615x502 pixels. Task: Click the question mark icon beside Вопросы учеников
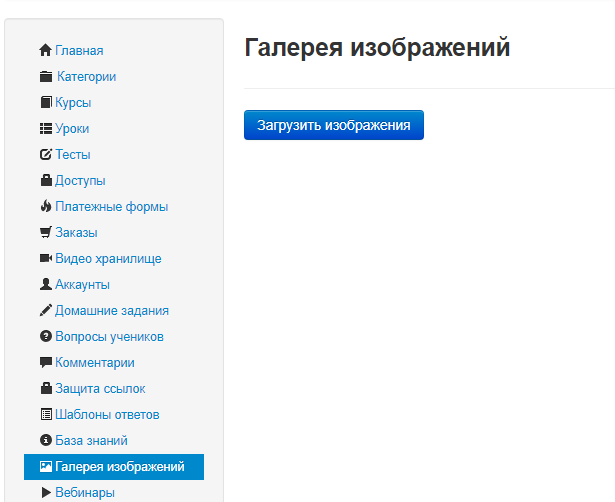pyautogui.click(x=46, y=336)
